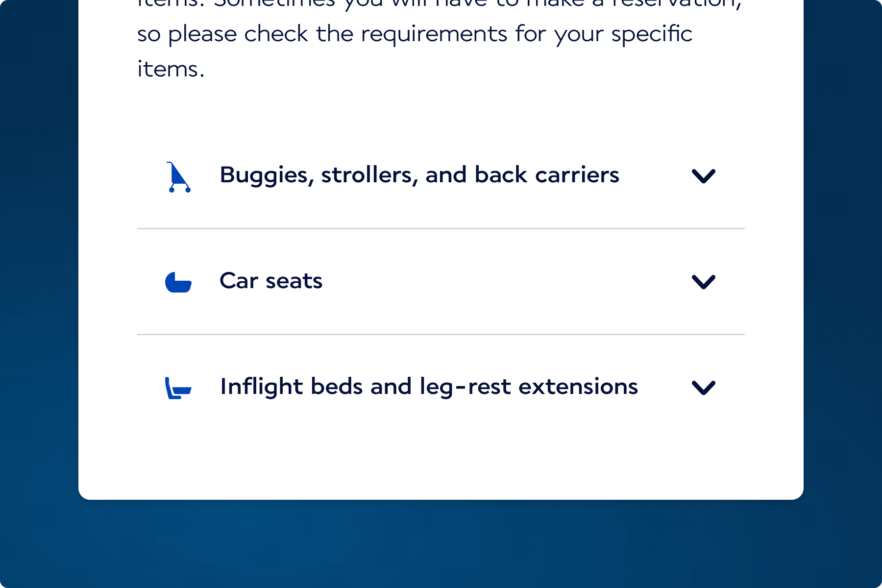Click the 'so please check the requirements' text line
Screen dimensions: 882x588
(415, 34)
